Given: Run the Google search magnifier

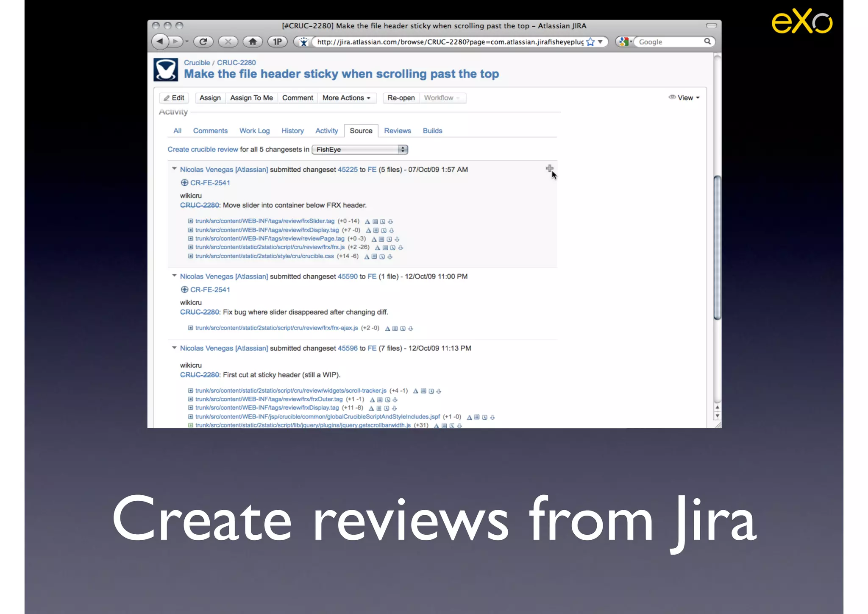Looking at the screenshot, I should [707, 42].
